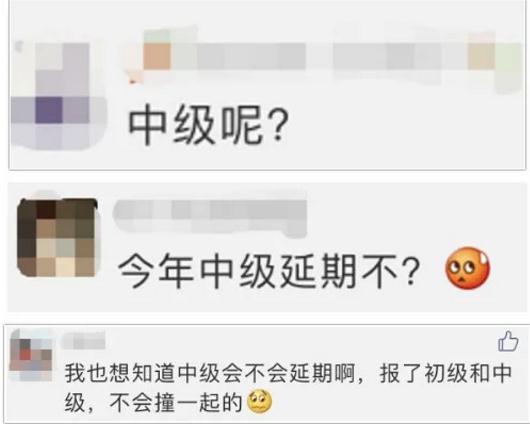Screen dimensions: 530x424
Task: Like the bottom comment with thumbs-up icon
Action: coord(508,341)
